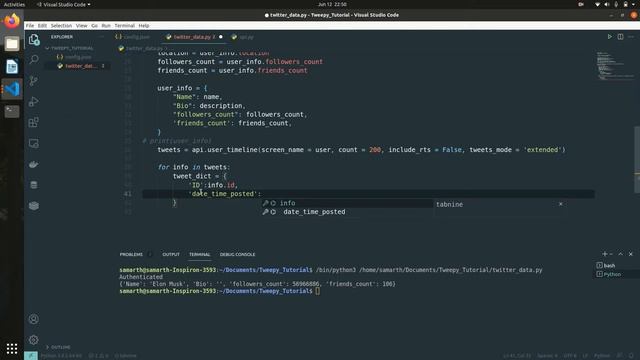Dismiss the tabnine suggestion details pane

(560, 204)
